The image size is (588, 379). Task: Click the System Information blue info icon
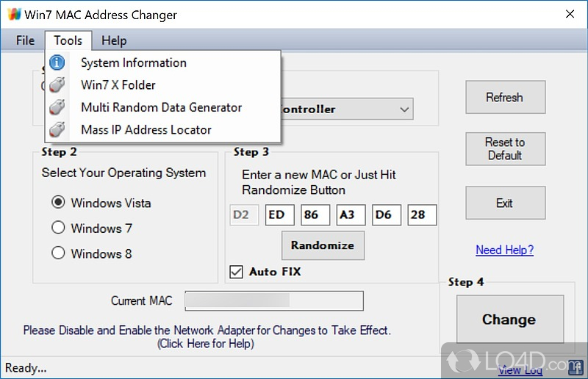click(x=57, y=62)
